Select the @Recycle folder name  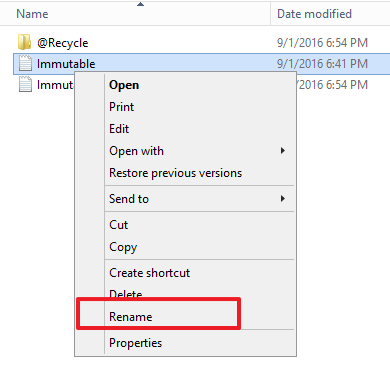click(x=63, y=43)
